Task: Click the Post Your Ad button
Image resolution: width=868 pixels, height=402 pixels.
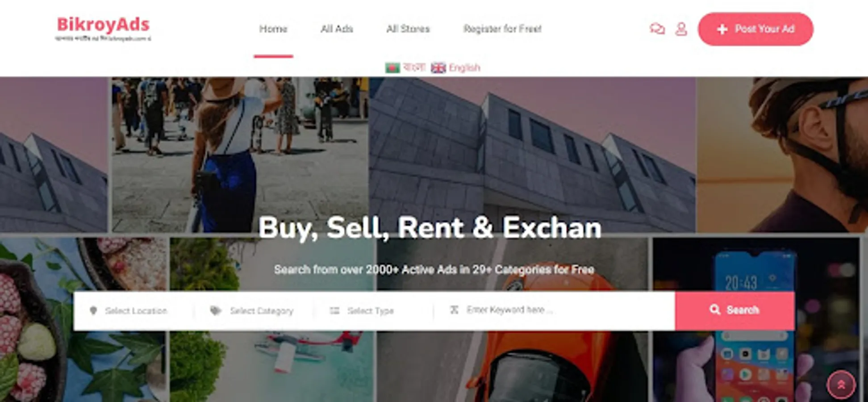Action: coord(755,29)
